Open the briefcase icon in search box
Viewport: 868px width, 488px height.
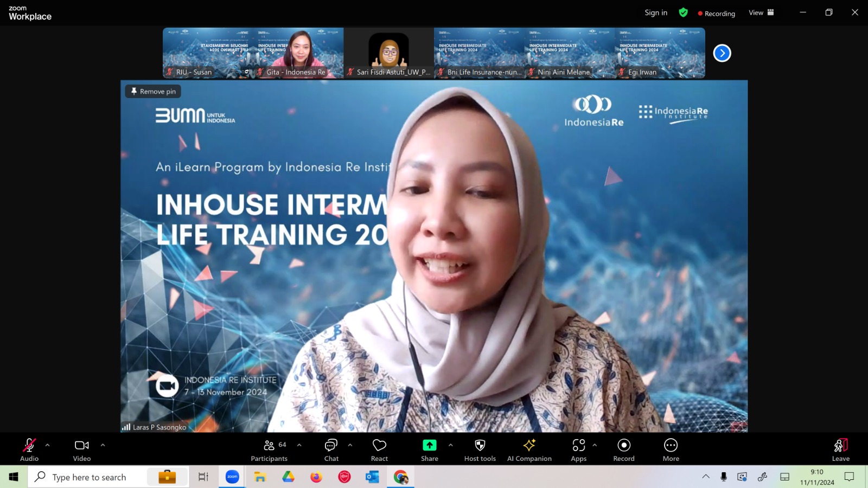[167, 477]
